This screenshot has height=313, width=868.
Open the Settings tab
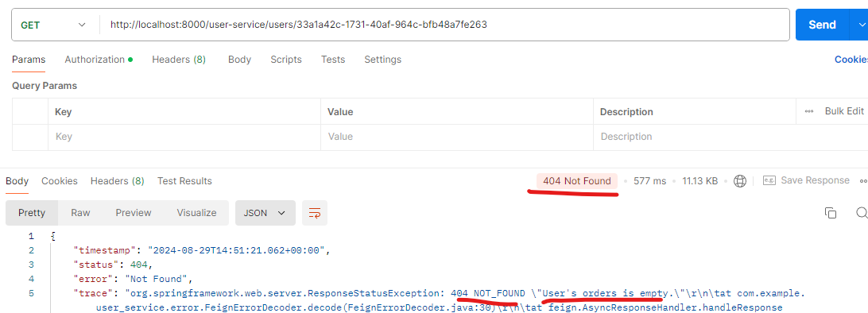pos(382,59)
